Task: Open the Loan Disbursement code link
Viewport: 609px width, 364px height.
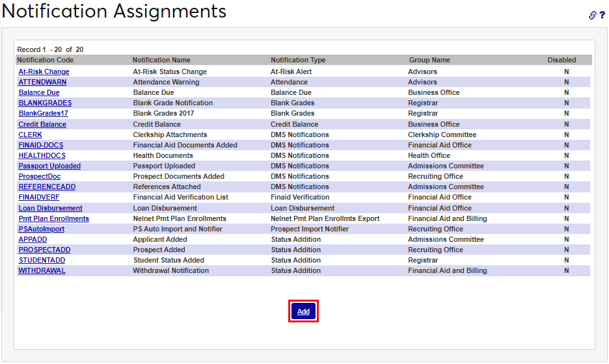Action: point(51,209)
